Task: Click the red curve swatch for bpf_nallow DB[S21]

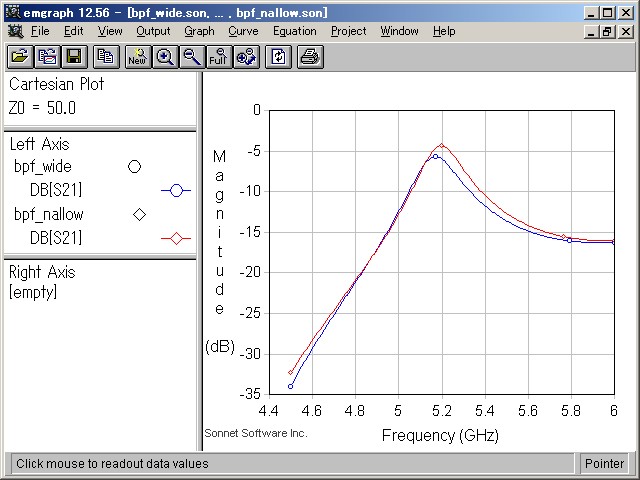Action: (176, 238)
